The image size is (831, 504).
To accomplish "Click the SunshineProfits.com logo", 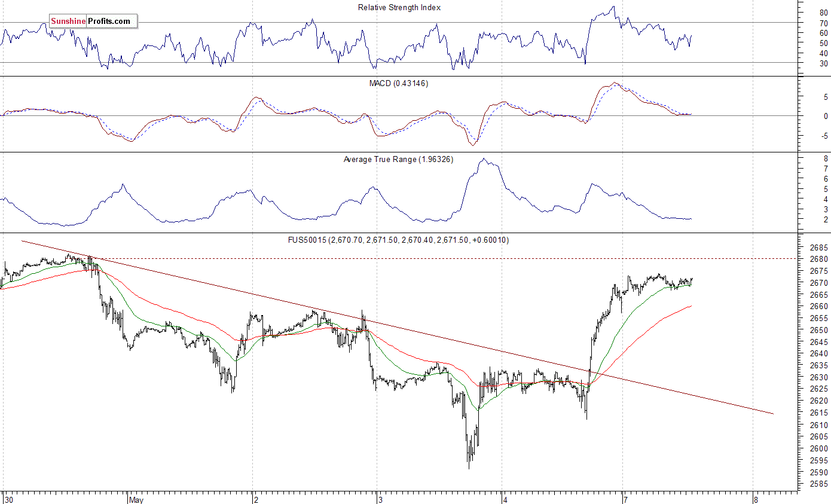I will point(93,22).
